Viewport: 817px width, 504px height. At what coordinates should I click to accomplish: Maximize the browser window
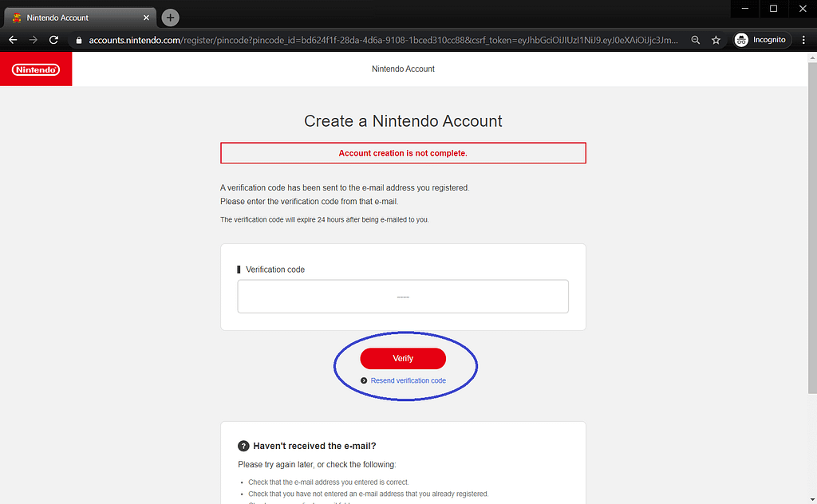[x=774, y=8]
